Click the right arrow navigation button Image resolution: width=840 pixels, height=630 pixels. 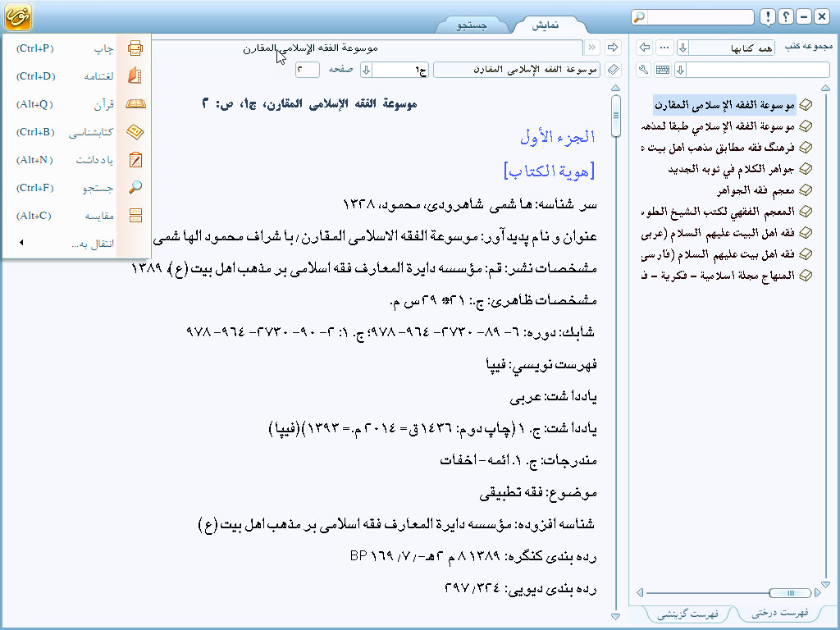pos(613,48)
